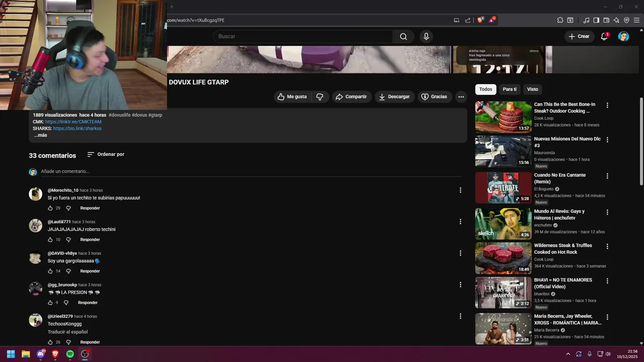Click the share page icon in address bar
Screen dimensions: 644x362
468,20
